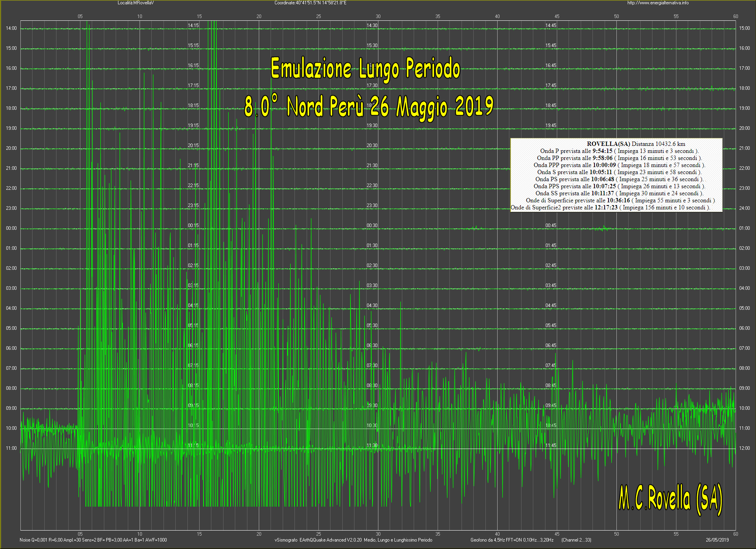The image size is (756, 549).
Task: Click the '14:15' quarter-hour label
Action: 193,25
